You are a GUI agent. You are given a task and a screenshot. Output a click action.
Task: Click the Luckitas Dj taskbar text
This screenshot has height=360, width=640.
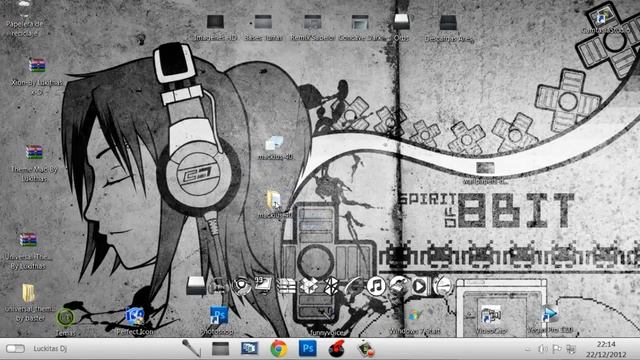pos(50,349)
